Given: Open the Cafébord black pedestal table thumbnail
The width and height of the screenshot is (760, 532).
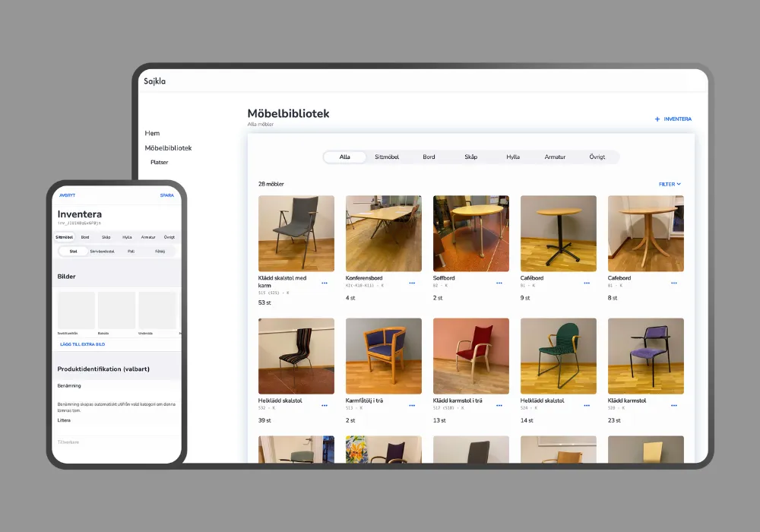Looking at the screenshot, I should (558, 233).
